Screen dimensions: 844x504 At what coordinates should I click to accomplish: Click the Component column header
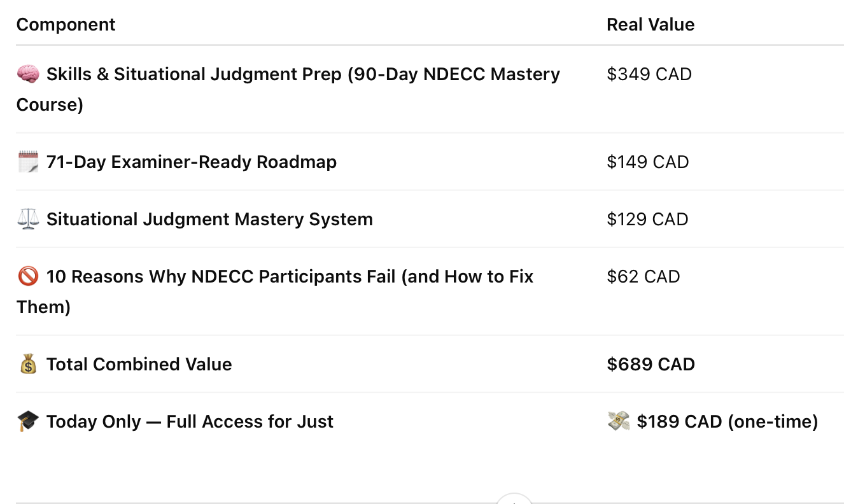[66, 25]
